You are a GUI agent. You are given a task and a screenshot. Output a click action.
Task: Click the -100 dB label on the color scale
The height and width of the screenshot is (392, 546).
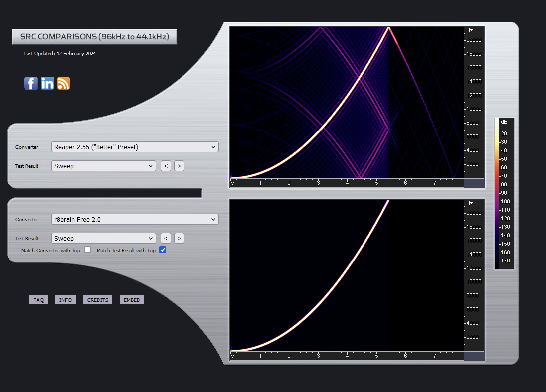(505, 201)
